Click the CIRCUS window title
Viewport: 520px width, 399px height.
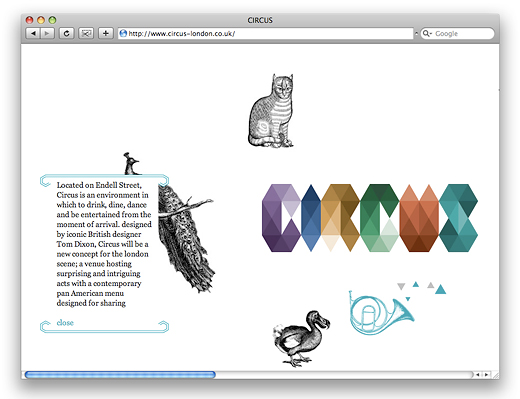pyautogui.click(x=260, y=20)
